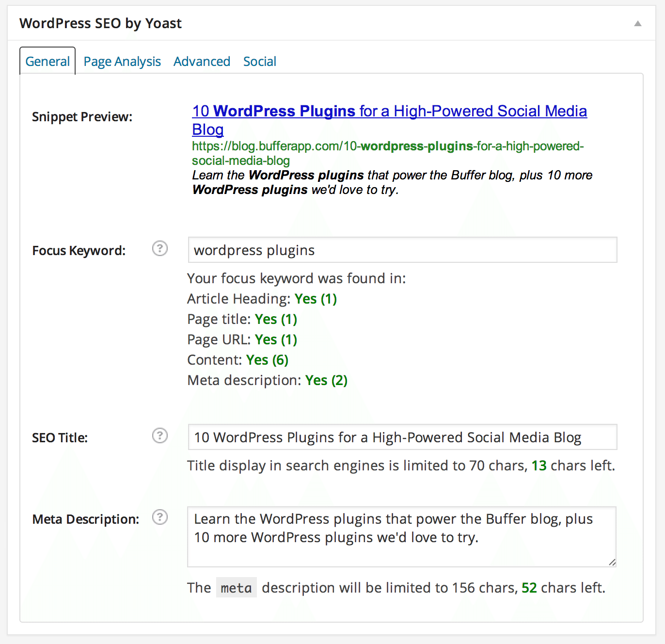Open the Advanced tab
The image size is (665, 644).
tap(202, 61)
